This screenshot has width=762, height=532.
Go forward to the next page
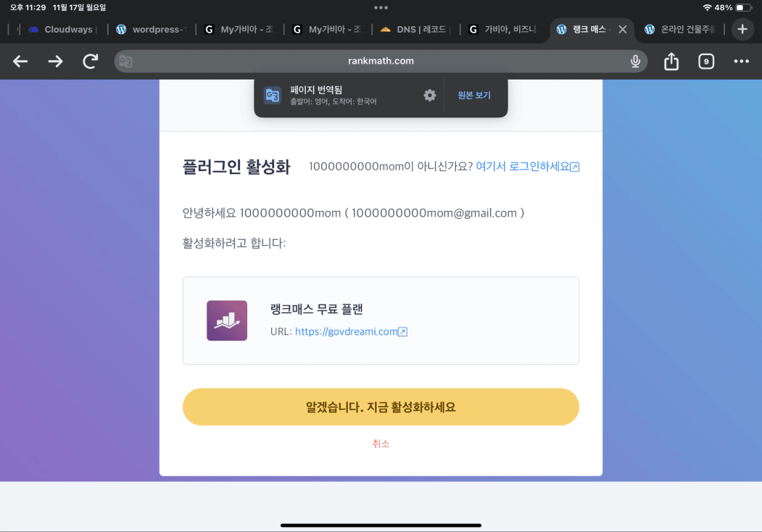55,62
